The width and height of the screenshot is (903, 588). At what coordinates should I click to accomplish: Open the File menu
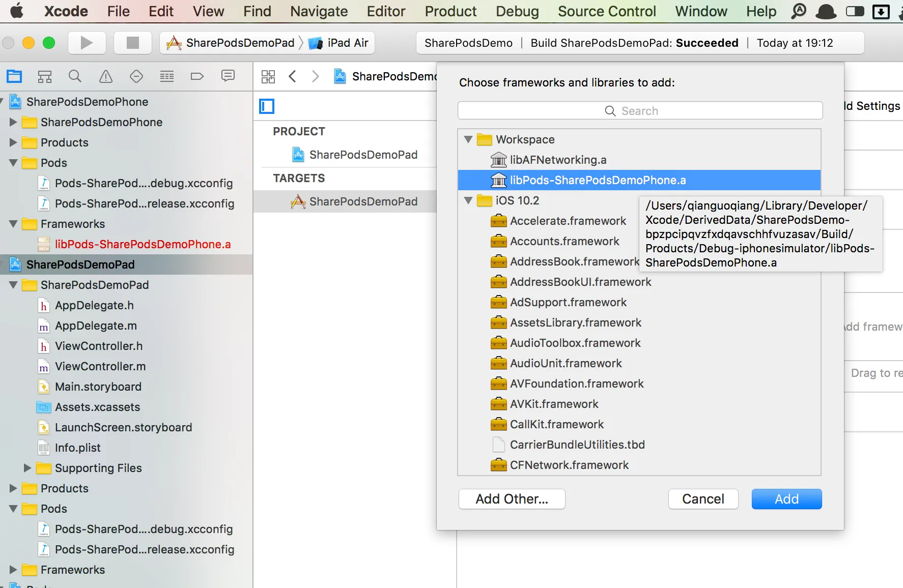(x=118, y=11)
